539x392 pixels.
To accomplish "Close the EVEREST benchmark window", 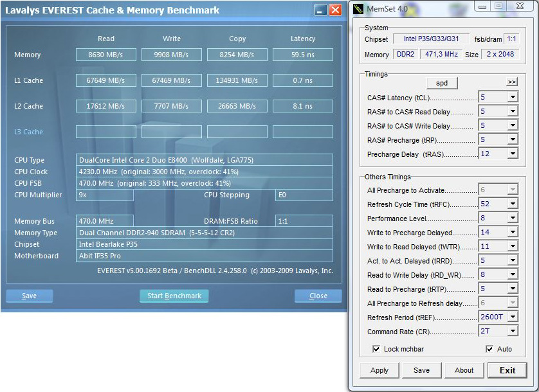I will pyautogui.click(x=335, y=10).
